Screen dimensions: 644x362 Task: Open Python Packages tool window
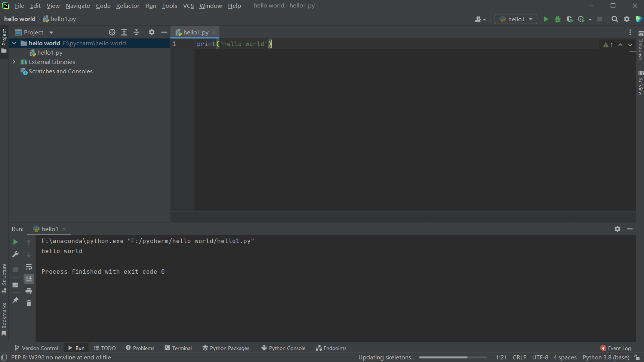[226, 348]
